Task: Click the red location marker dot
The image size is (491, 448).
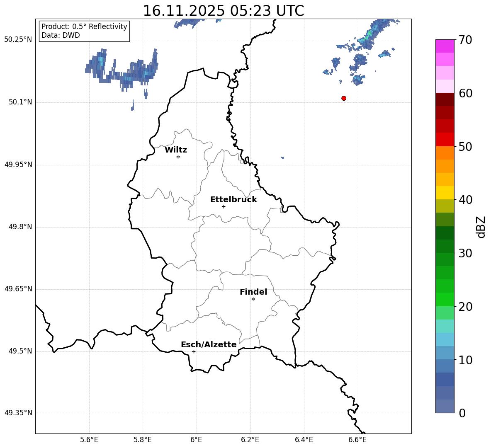Action: tap(344, 98)
